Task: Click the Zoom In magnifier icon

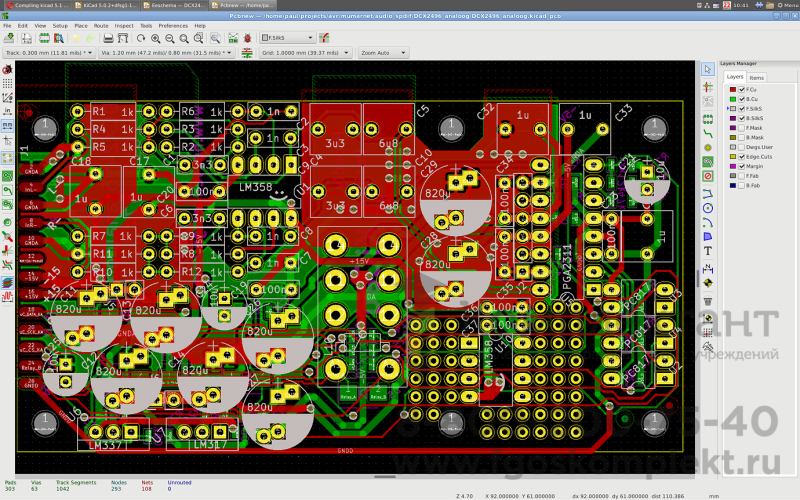Action: [156, 38]
